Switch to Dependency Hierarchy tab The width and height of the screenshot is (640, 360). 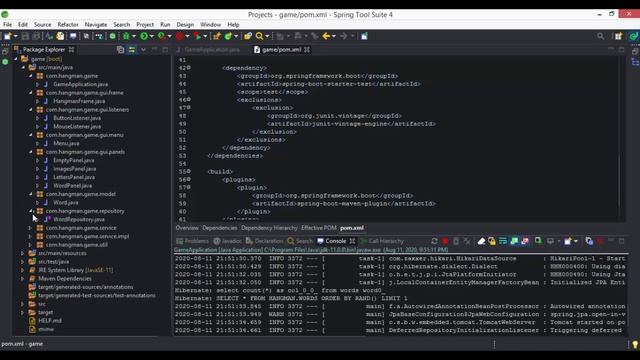pos(269,228)
